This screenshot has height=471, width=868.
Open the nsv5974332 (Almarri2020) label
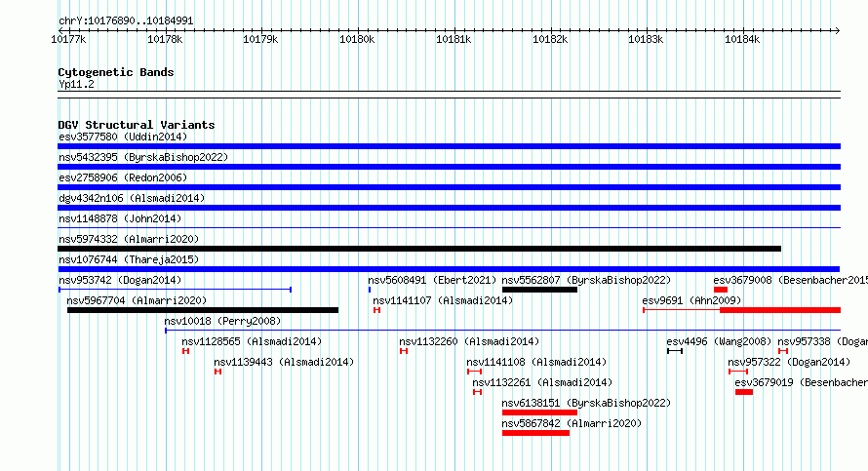click(129, 239)
